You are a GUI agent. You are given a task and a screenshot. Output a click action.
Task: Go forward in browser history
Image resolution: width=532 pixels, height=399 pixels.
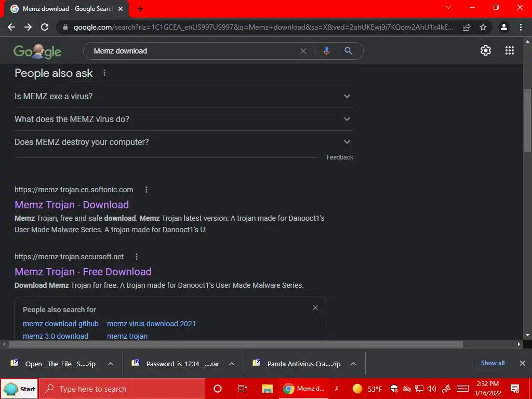click(28, 27)
